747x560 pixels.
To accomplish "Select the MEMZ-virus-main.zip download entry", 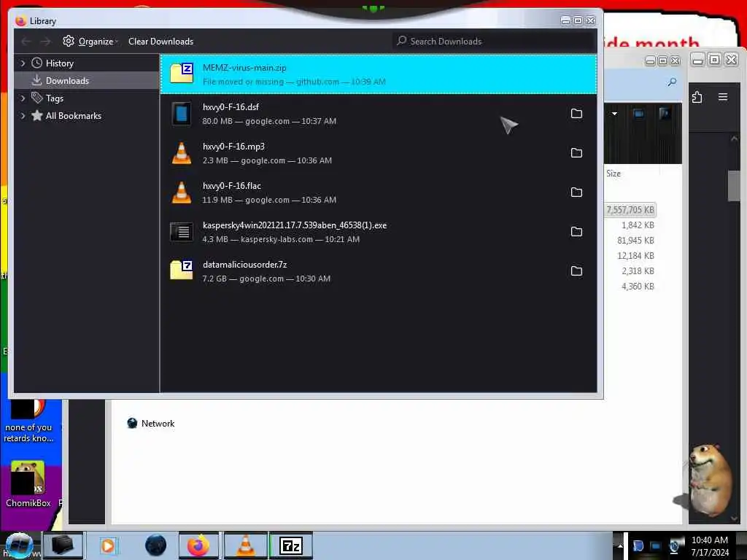I will 379,74.
